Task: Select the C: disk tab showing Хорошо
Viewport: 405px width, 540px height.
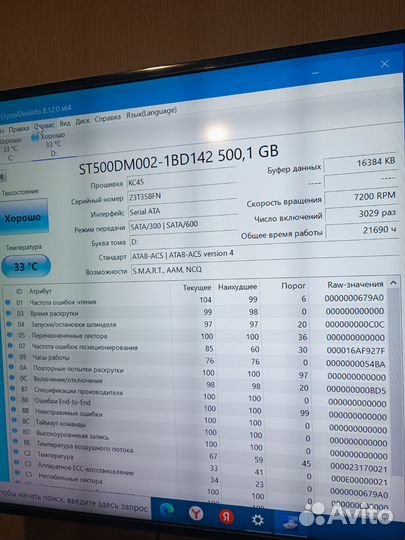Action: click(10, 149)
